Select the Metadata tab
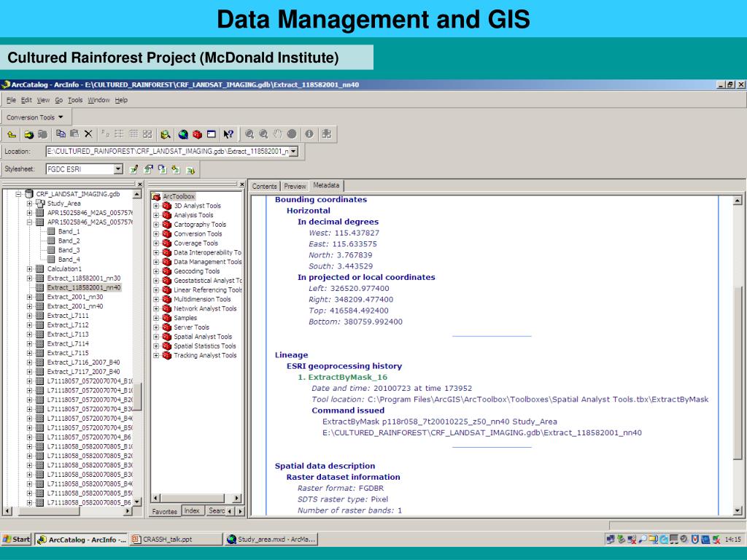Screen dimensions: 747x560 tap(326, 185)
